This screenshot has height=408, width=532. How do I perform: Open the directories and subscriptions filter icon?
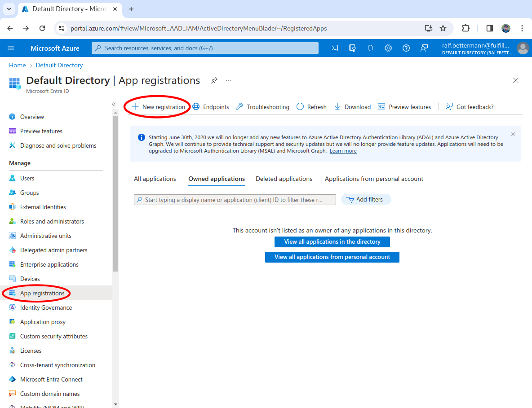[352, 48]
